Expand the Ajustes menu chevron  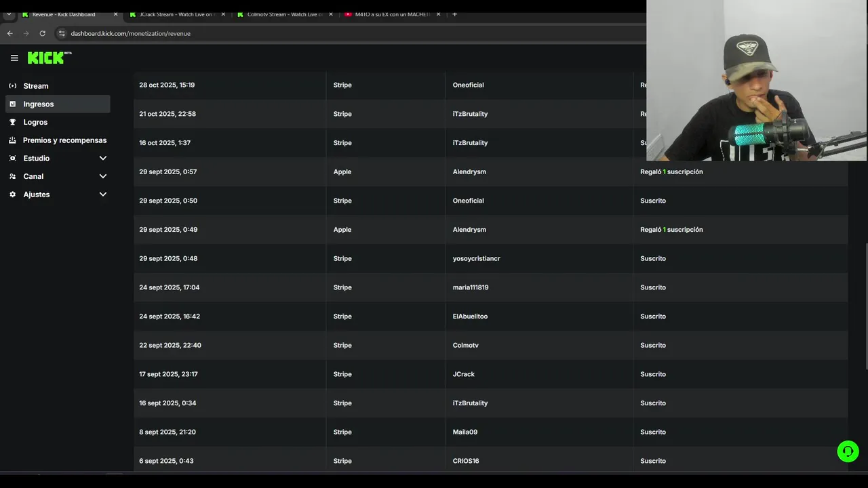coord(103,195)
